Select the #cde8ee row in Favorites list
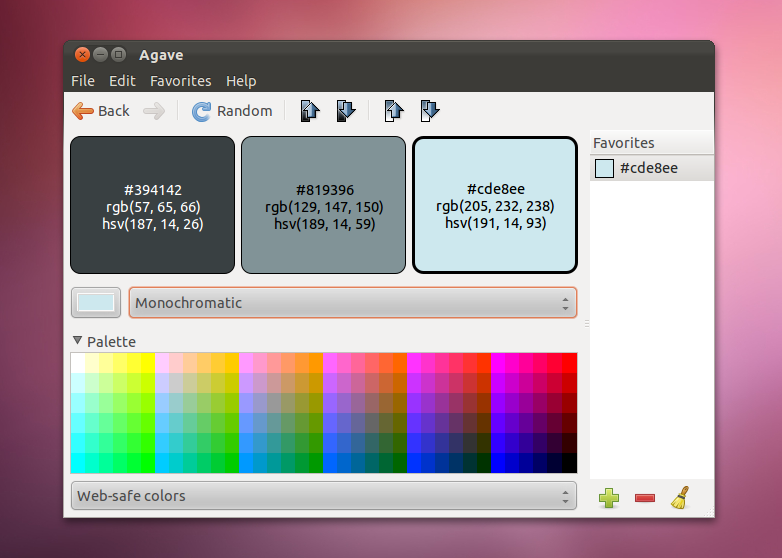 [652, 168]
